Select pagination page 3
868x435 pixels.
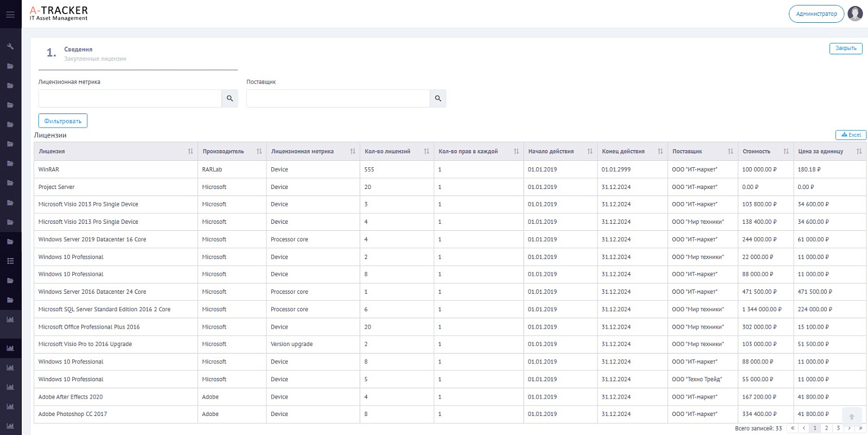pos(838,428)
